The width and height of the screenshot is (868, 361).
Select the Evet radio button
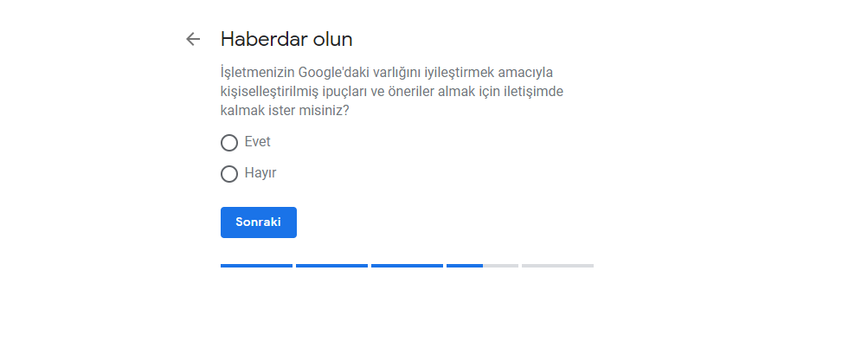pyautogui.click(x=229, y=143)
